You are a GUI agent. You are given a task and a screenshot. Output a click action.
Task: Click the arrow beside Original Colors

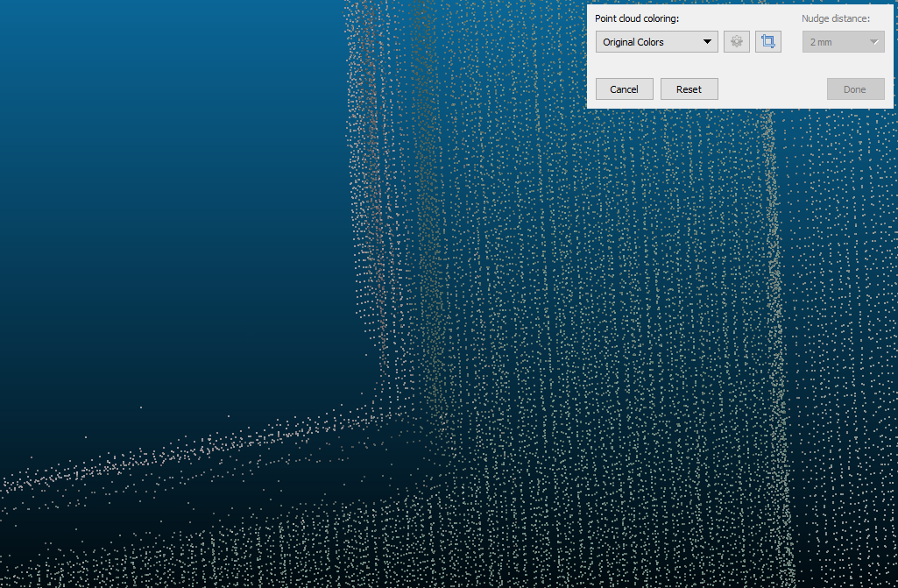coord(707,42)
